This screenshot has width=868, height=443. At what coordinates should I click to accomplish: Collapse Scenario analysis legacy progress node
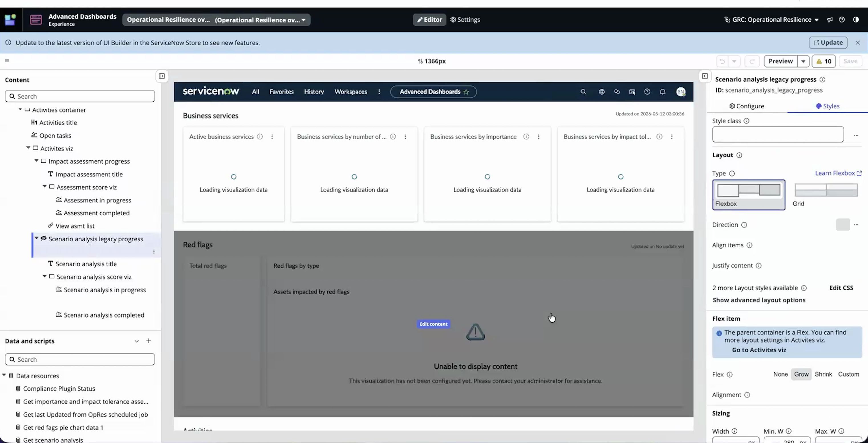pos(36,238)
